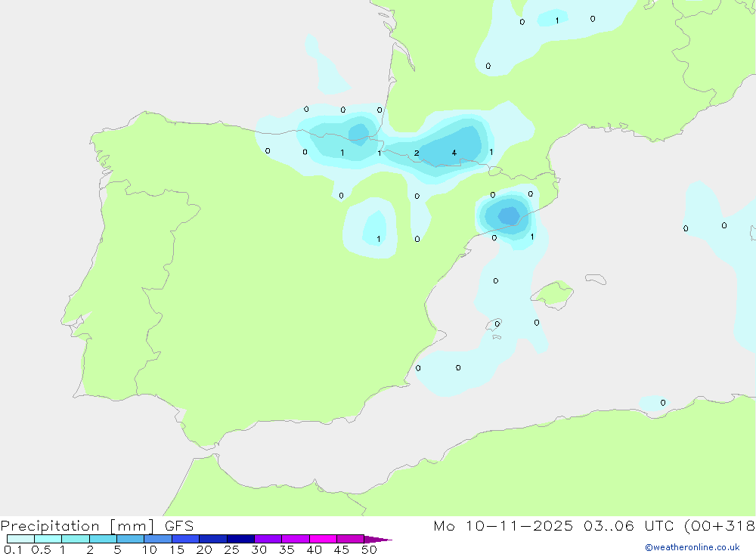756x554 pixels.
Task: Click the '15' legend scale label
Action: [177, 549]
